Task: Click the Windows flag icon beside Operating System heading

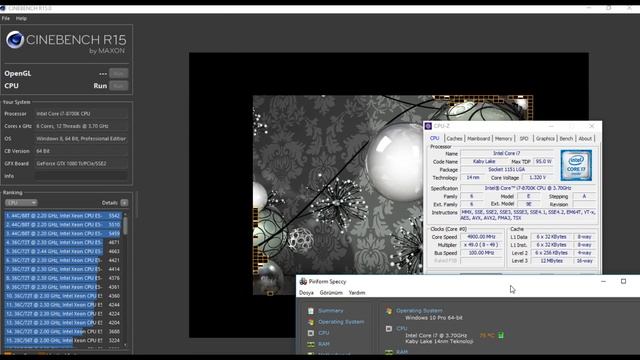Action: click(x=389, y=311)
